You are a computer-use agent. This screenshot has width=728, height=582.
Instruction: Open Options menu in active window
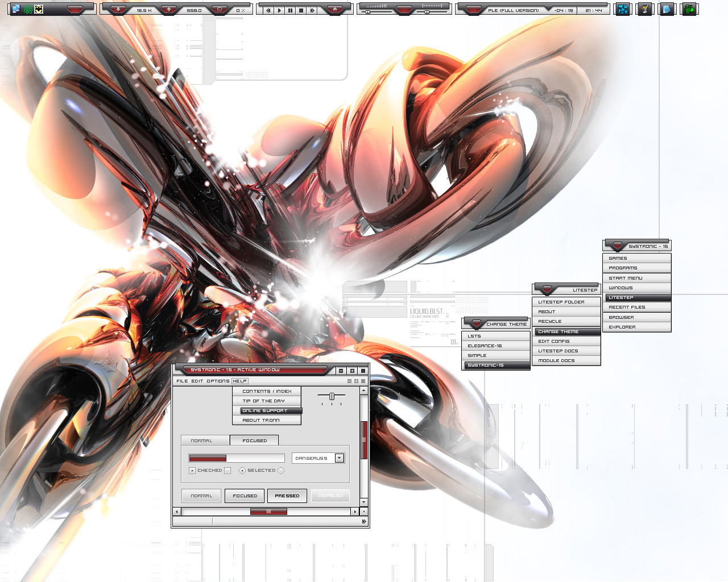218,381
